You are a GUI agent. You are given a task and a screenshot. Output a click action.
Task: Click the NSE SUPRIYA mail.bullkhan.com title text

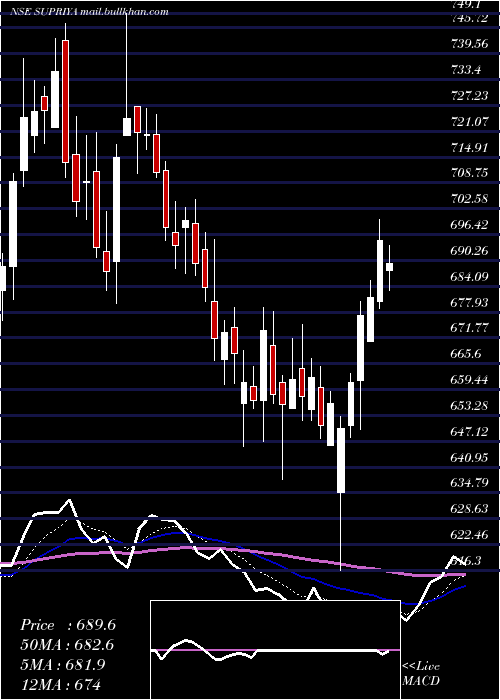89,12
